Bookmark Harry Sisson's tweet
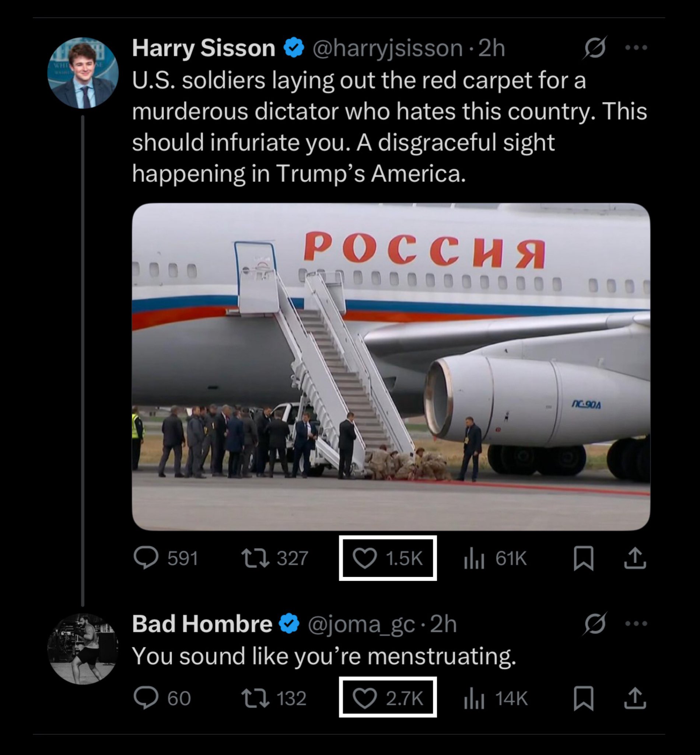The image size is (700, 755). (583, 558)
